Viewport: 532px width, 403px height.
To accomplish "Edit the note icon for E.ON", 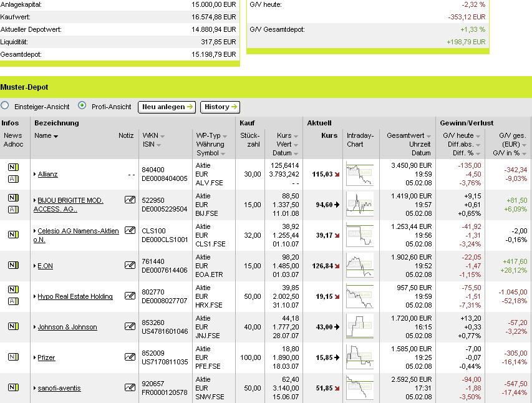I will tap(130, 265).
